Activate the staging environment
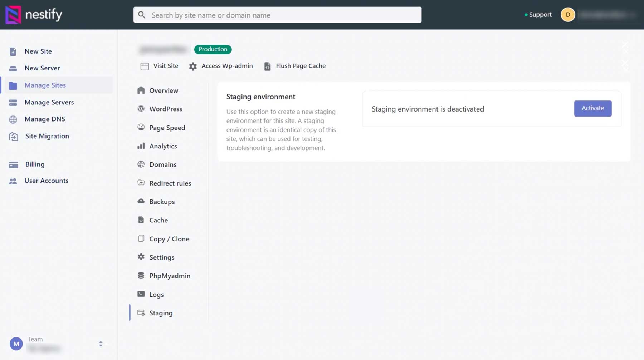 pos(592,108)
